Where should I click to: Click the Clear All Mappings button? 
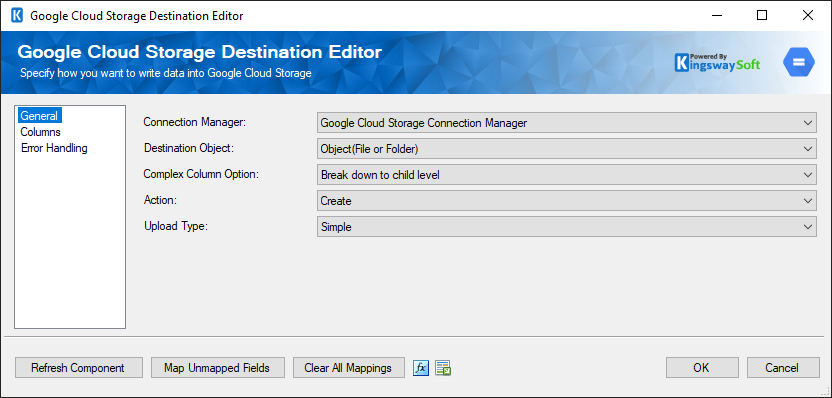[x=349, y=368]
